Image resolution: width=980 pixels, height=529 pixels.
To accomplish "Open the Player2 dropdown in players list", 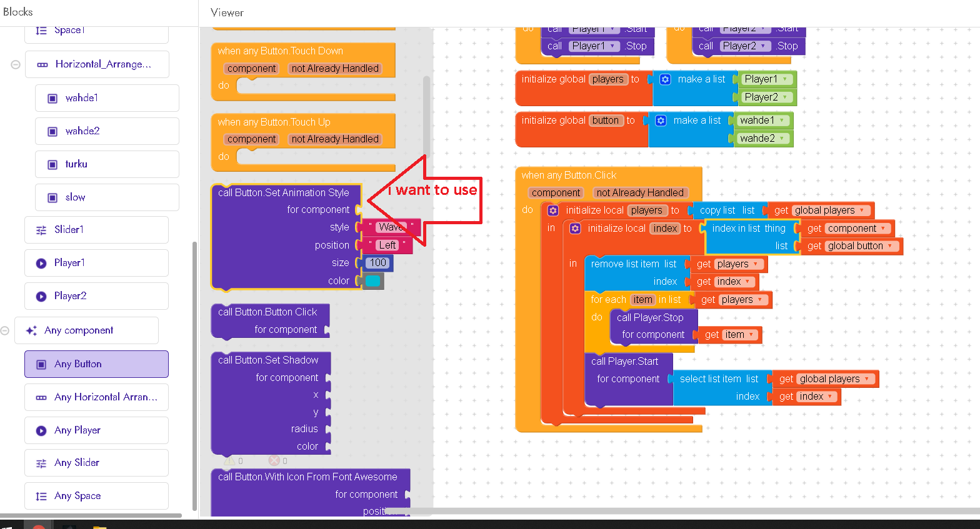I will pos(785,97).
